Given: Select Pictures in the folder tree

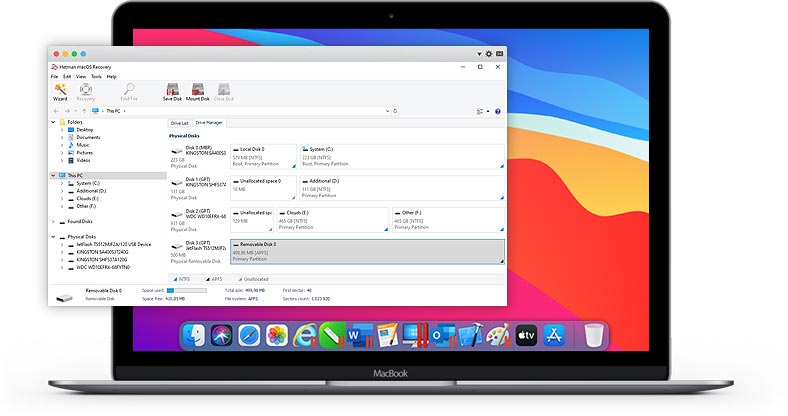Looking at the screenshot, I should 84,153.
